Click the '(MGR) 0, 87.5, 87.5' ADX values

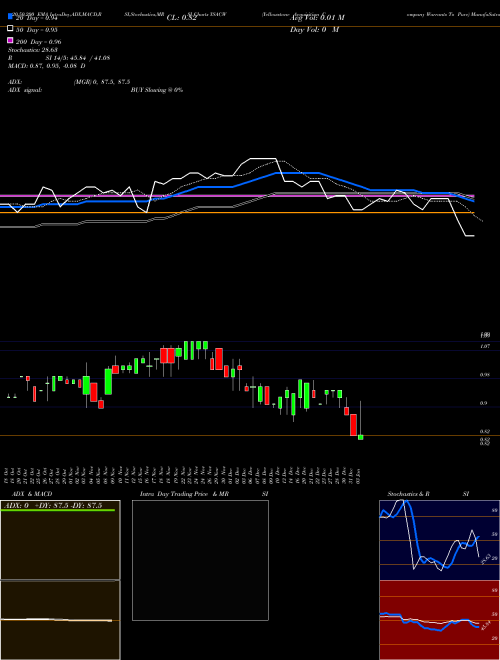[x=102, y=82]
